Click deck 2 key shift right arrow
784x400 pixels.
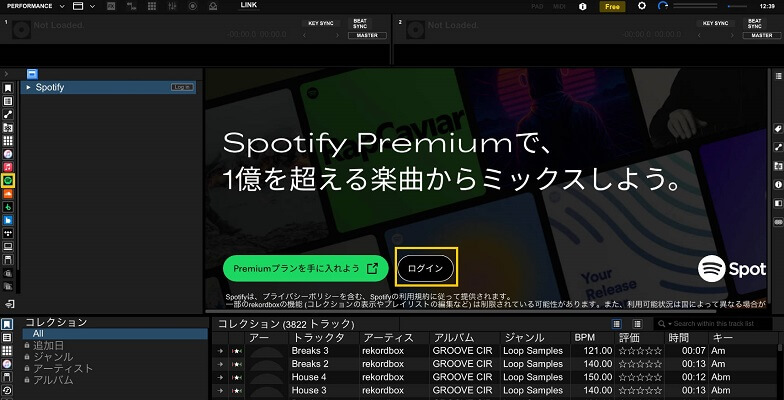[x=732, y=36]
